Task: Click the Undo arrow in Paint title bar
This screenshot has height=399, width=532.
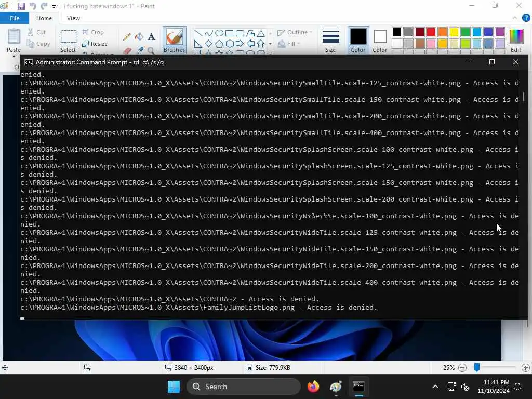Action: [x=33, y=6]
